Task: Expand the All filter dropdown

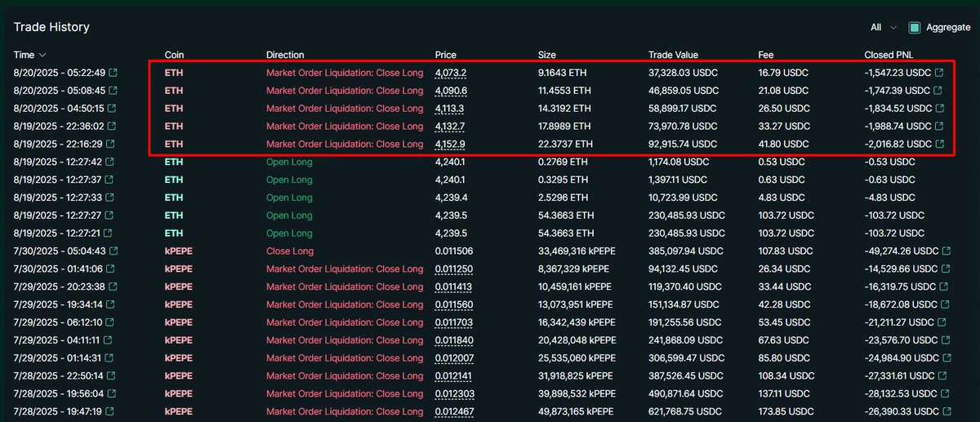Action: [884, 27]
